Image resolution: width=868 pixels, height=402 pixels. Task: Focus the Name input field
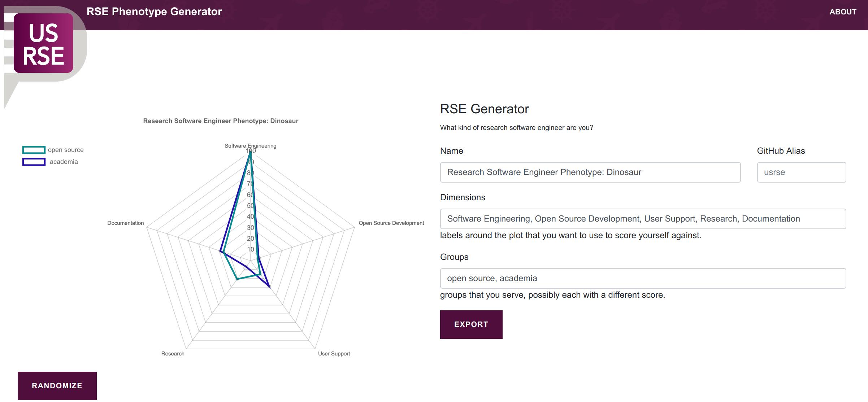coord(590,172)
